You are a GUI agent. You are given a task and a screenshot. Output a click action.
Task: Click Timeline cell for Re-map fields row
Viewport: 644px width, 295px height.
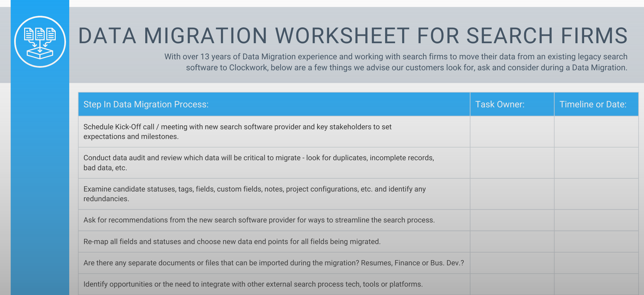596,241
